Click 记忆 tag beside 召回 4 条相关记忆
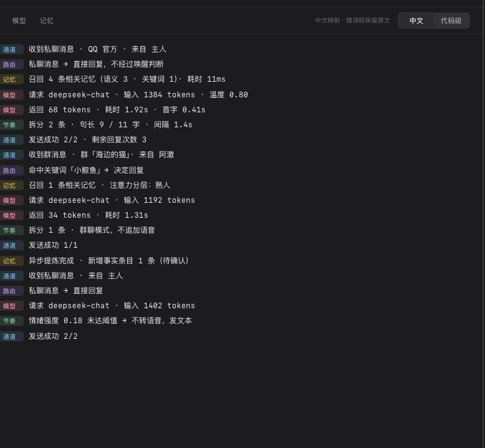Screen dimensions: 485x448 point(11,80)
